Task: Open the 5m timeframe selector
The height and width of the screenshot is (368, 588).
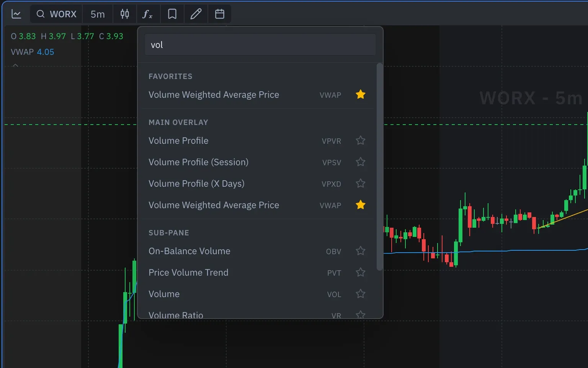Action: tap(98, 14)
